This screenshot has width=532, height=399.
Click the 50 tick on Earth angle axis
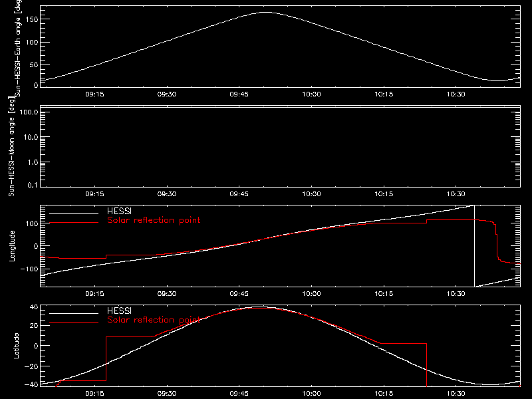click(x=34, y=65)
